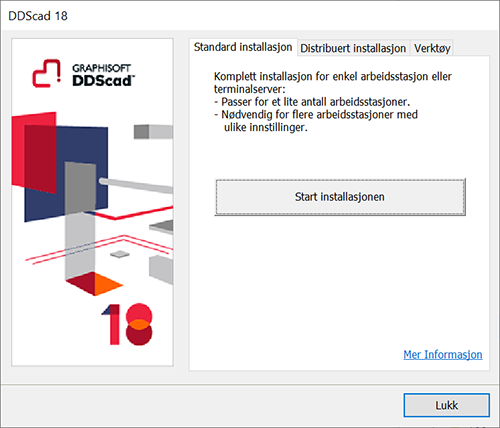Viewport: 500px width, 428px height.
Task: Click the red translucent panel in artwork
Action: (x=34, y=152)
